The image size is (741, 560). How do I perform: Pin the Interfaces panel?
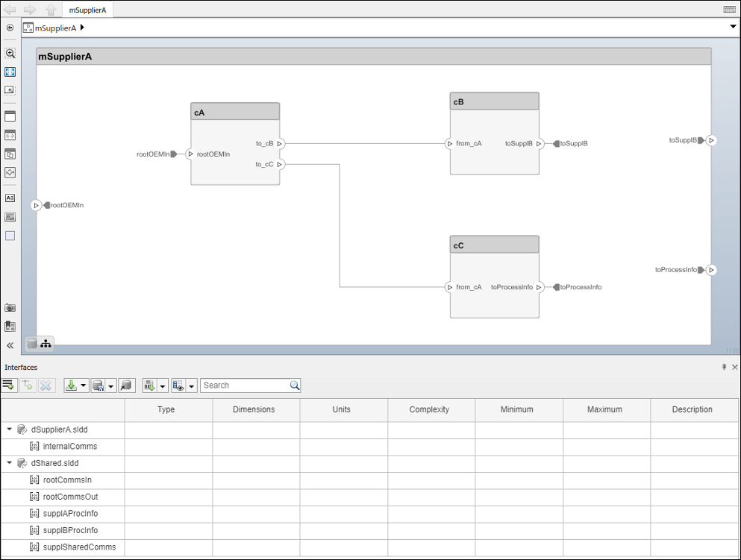(x=723, y=367)
